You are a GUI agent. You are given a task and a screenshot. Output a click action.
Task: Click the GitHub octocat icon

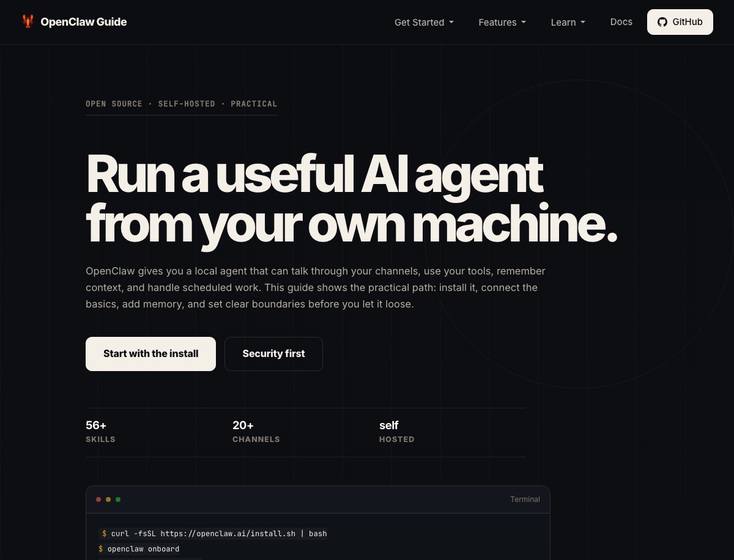662,22
